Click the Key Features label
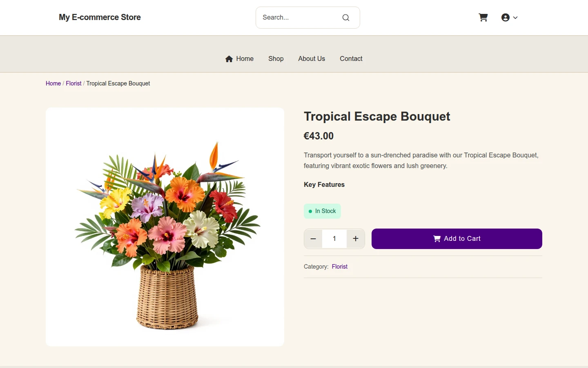The width and height of the screenshot is (588, 368). coord(324,184)
